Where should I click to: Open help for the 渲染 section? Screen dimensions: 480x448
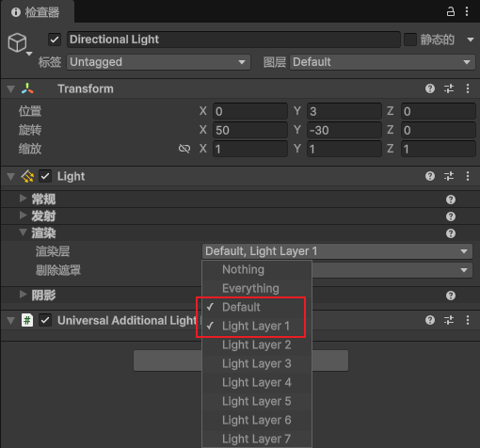click(x=451, y=233)
